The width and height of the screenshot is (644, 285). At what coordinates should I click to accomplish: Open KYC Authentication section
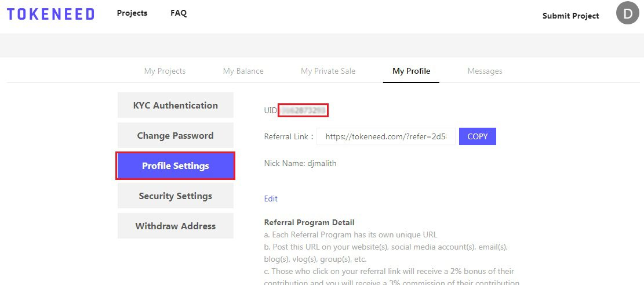pyautogui.click(x=176, y=105)
